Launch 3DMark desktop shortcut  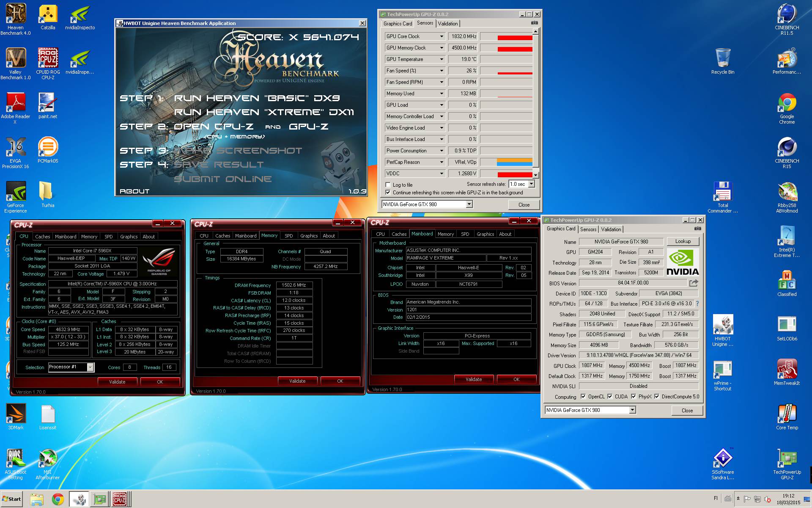tap(16, 417)
